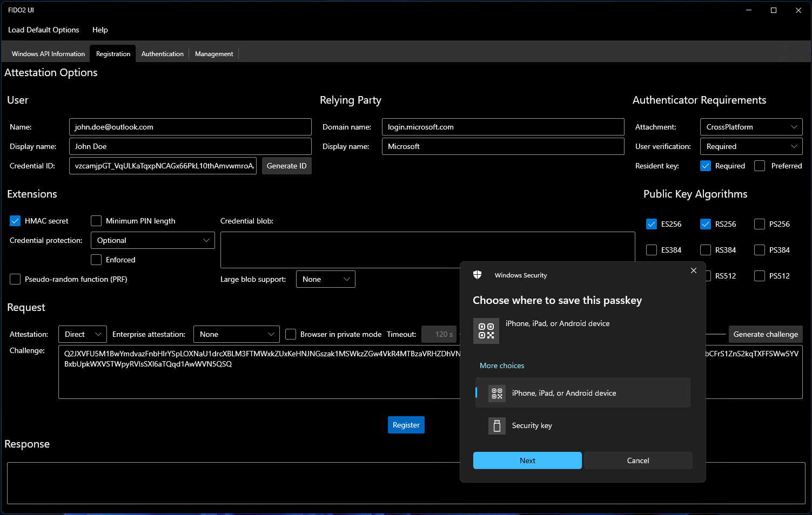This screenshot has width=812, height=515.
Task: Switch to Windows API Information tab
Action: point(48,54)
